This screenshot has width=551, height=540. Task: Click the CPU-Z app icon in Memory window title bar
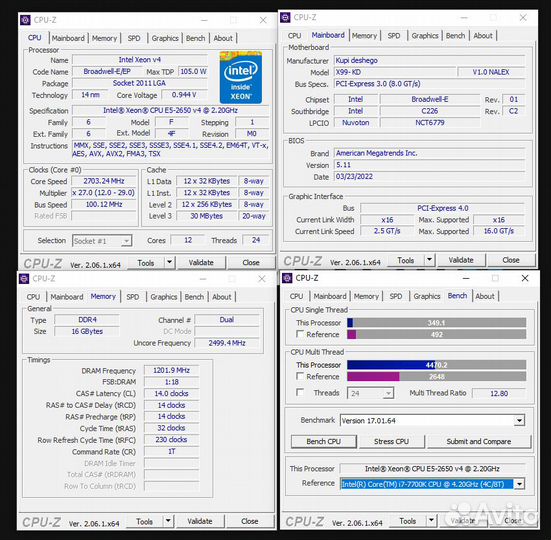click(24, 279)
